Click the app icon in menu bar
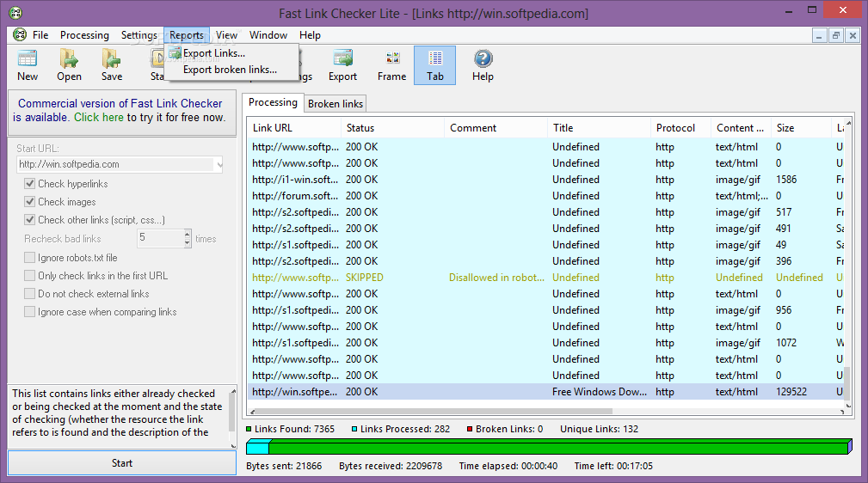 pos(20,35)
